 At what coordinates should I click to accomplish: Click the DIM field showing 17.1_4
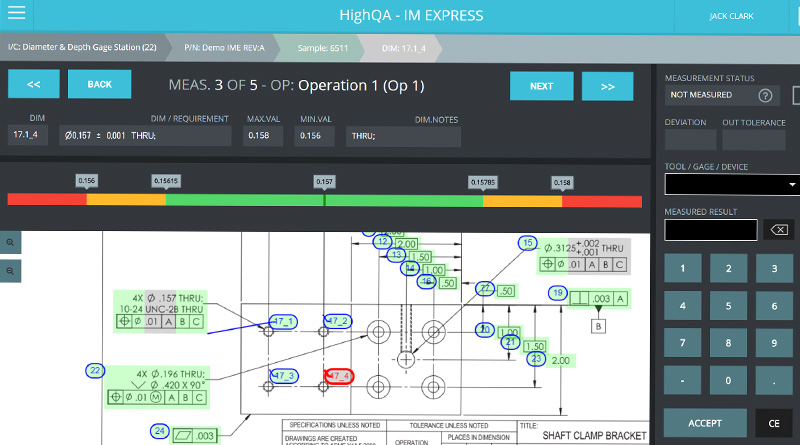pyautogui.click(x=28, y=135)
